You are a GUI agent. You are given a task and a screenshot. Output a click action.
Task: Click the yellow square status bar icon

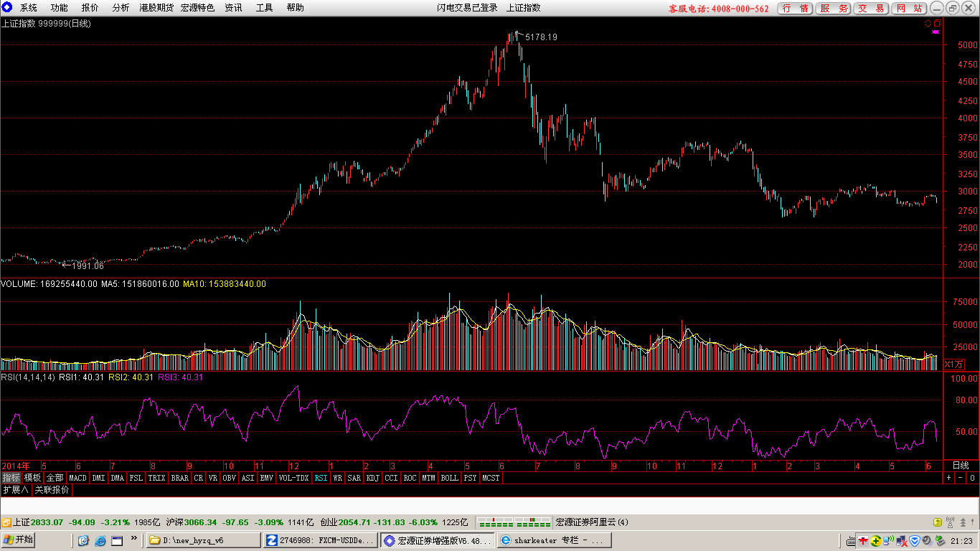point(937,522)
